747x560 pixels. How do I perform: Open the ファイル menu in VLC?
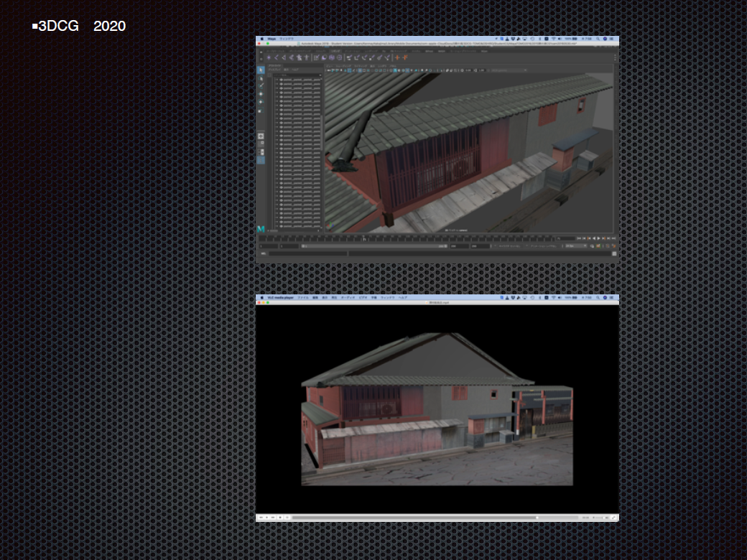pos(303,297)
